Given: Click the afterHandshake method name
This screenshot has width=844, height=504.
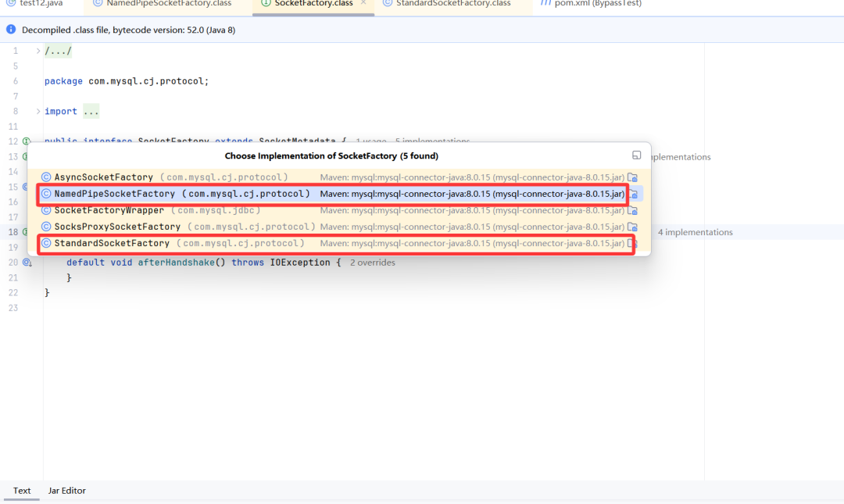Looking at the screenshot, I should 176,263.
